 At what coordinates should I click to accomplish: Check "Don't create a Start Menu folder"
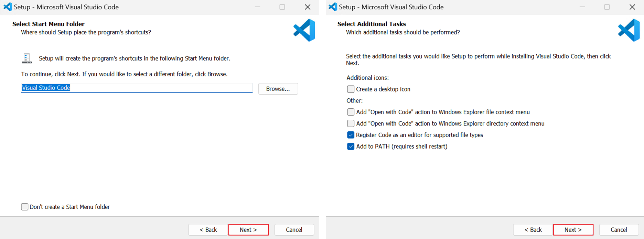coord(25,207)
